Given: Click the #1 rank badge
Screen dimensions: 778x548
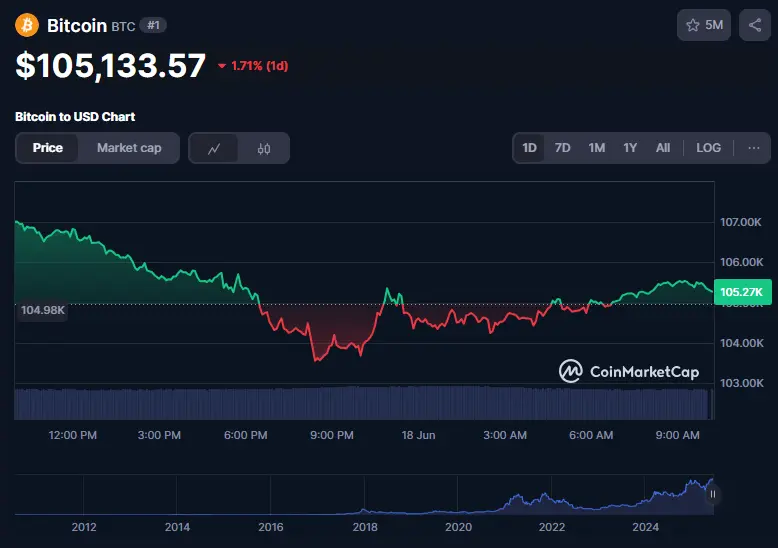Looking at the screenshot, I should (153, 25).
